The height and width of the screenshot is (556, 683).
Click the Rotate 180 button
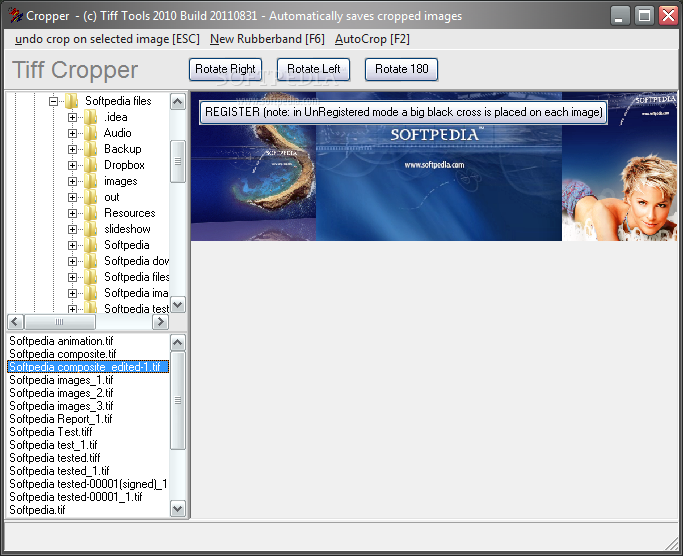401,69
